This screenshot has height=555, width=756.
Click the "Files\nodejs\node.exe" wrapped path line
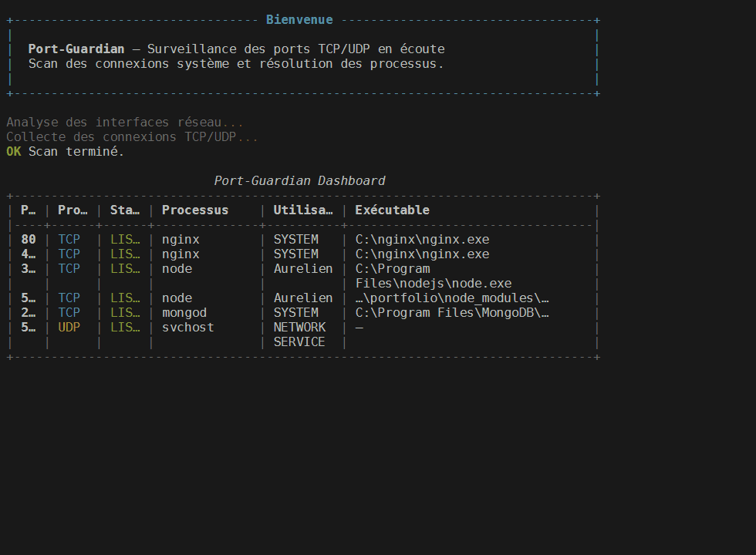coord(433,284)
